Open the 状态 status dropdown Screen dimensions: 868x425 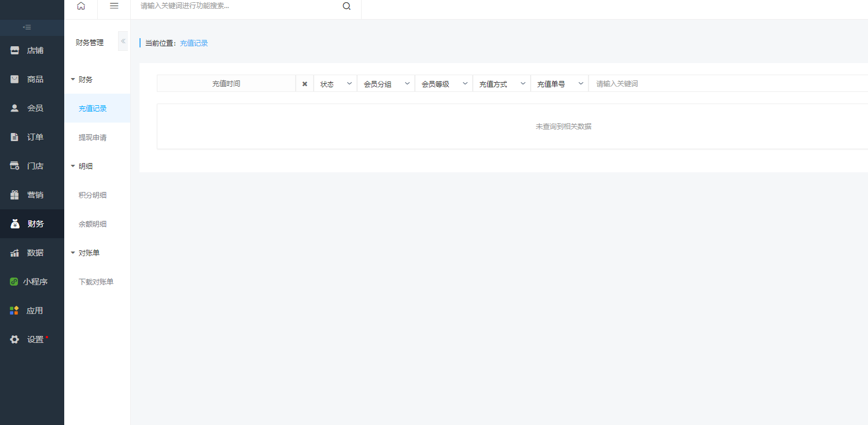coord(336,84)
